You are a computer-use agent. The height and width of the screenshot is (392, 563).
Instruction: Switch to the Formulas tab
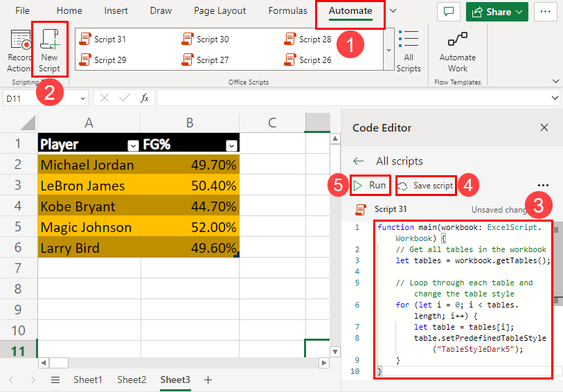coord(287,11)
